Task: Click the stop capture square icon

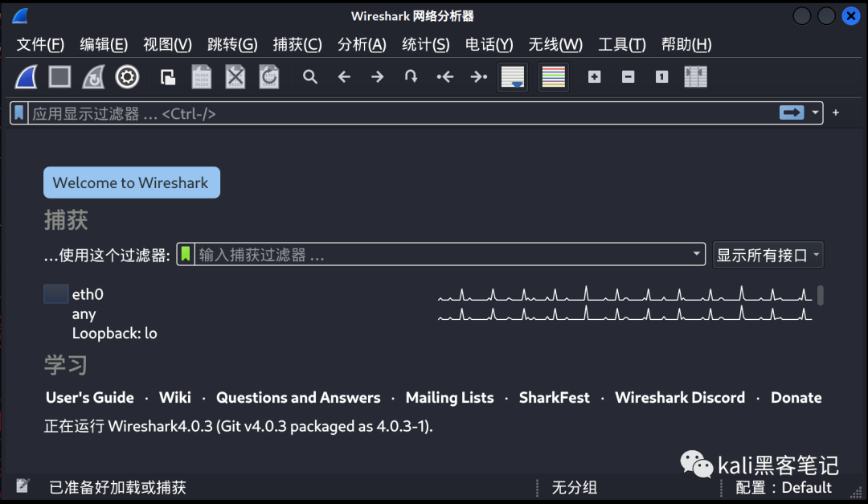Action: (x=59, y=77)
